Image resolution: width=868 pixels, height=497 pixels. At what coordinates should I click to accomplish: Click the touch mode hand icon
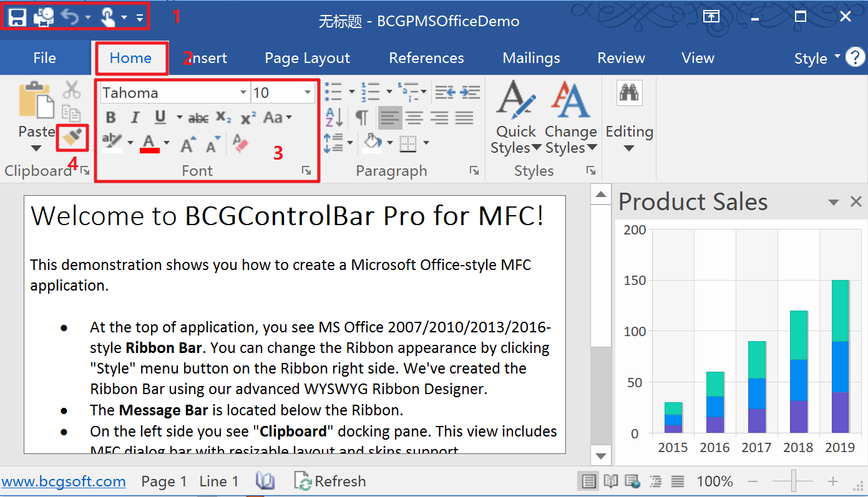(108, 17)
